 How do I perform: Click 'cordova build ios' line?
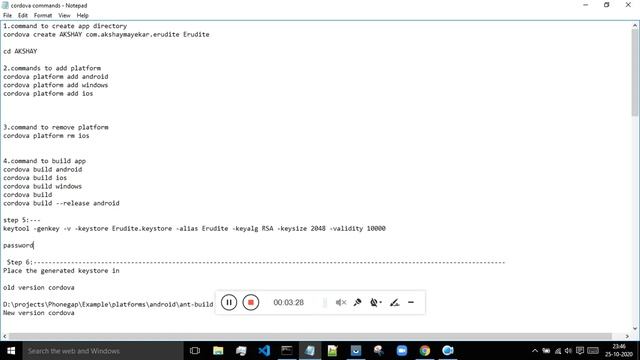click(x=35, y=178)
